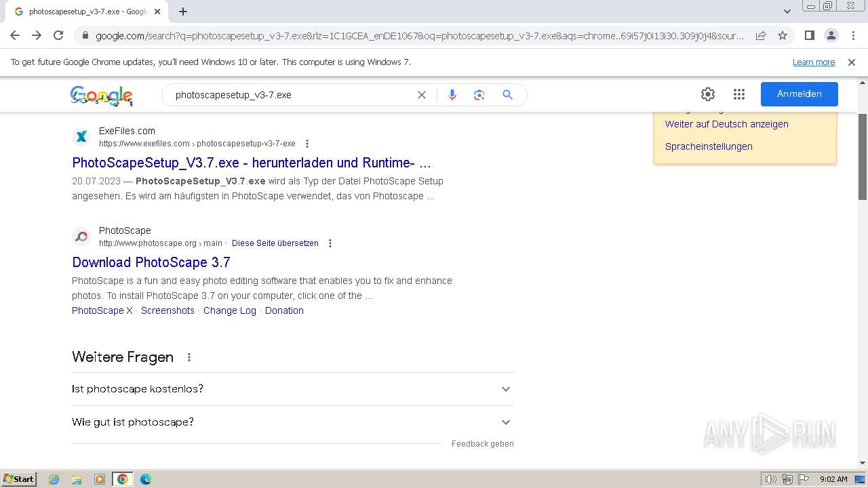The image size is (868, 488).
Task: Open Windows Explorer folder in taskbar
Action: [77, 479]
